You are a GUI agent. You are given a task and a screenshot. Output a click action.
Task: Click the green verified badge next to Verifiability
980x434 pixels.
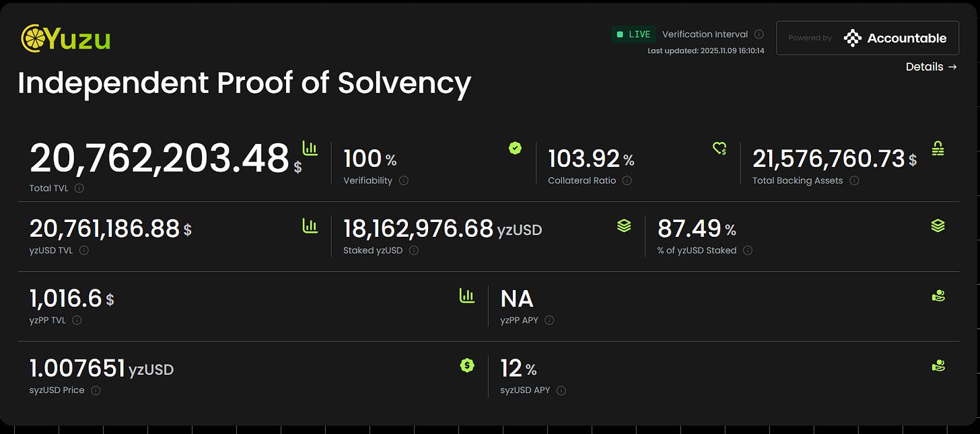515,148
